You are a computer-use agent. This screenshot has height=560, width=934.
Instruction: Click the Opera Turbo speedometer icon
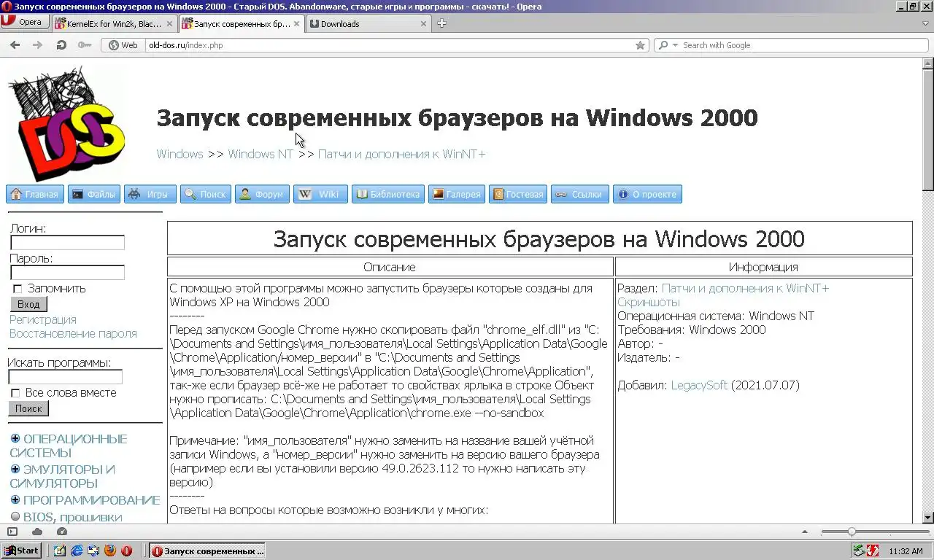click(x=62, y=532)
